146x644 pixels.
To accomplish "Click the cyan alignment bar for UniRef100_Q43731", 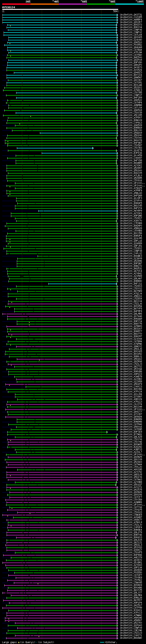I will pos(60,15).
